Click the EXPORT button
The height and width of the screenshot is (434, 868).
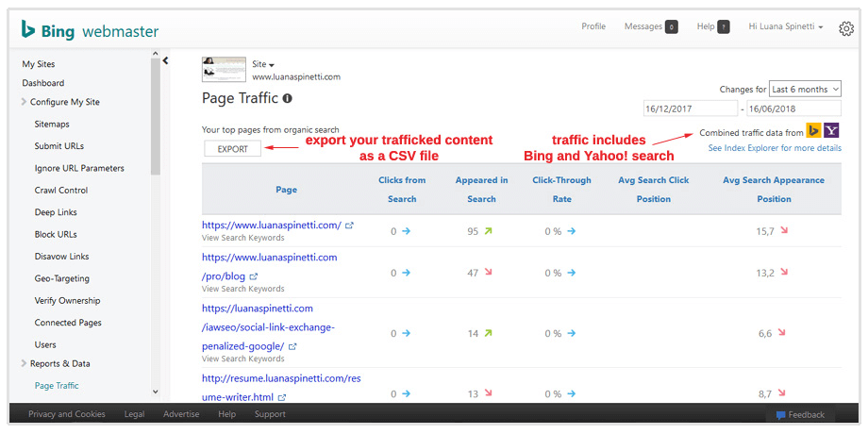(x=232, y=148)
